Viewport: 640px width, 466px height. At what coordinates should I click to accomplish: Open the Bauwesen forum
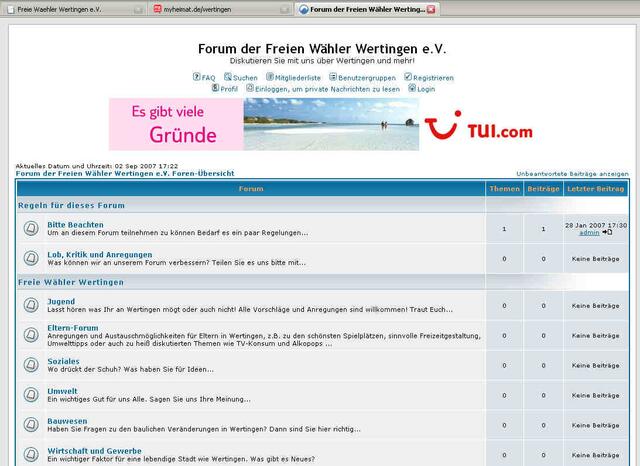tap(67, 421)
